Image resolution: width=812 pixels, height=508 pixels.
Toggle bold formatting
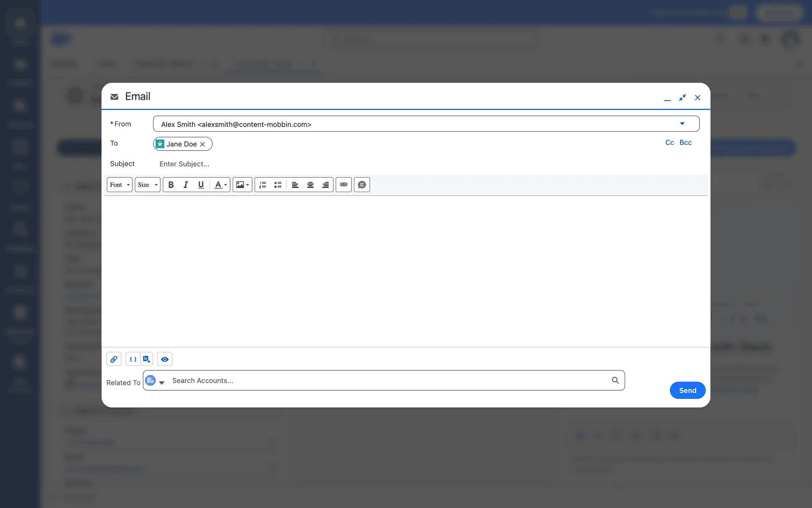click(x=171, y=185)
